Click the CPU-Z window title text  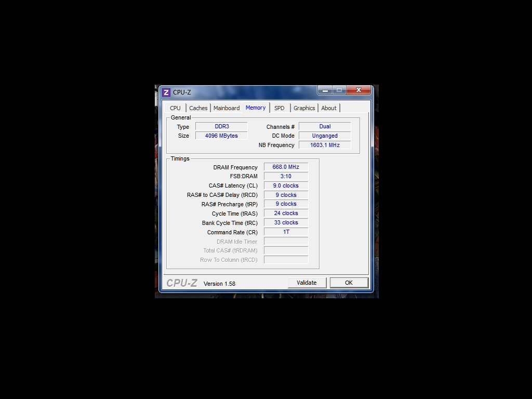[x=182, y=92]
